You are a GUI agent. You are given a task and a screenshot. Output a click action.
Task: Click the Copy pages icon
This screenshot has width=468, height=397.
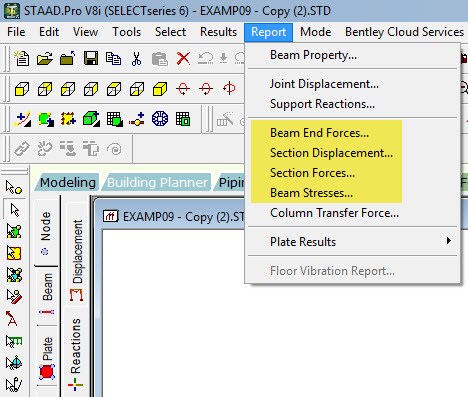click(113, 59)
